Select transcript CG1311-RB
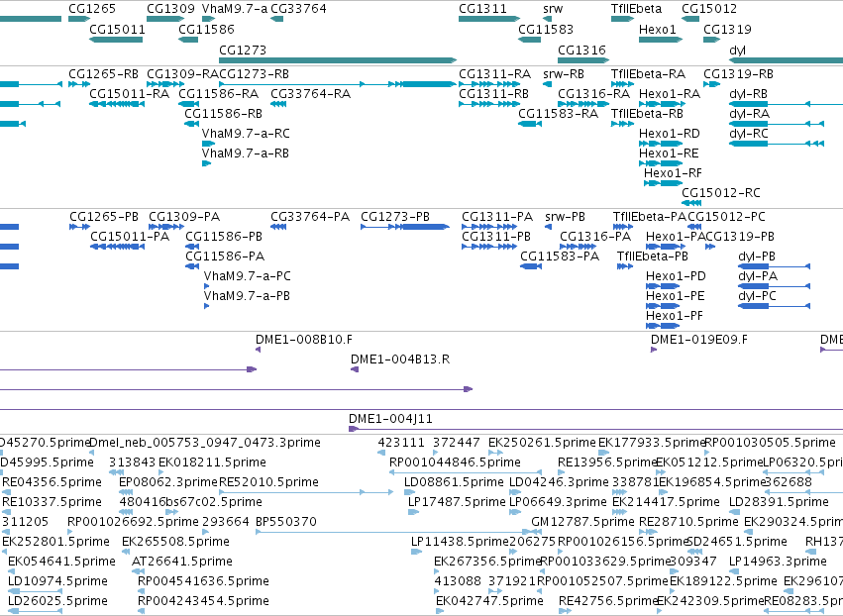This screenshot has width=843, height=616. (493, 93)
